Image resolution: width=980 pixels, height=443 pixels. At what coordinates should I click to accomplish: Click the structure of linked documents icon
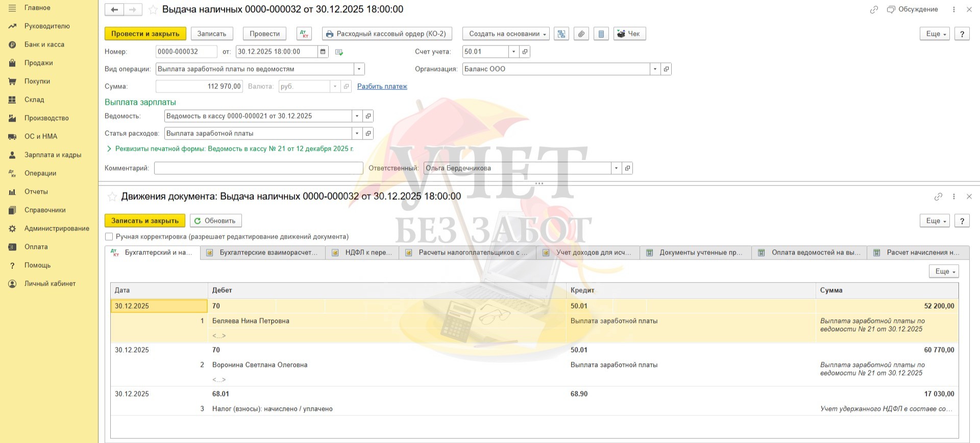561,34
